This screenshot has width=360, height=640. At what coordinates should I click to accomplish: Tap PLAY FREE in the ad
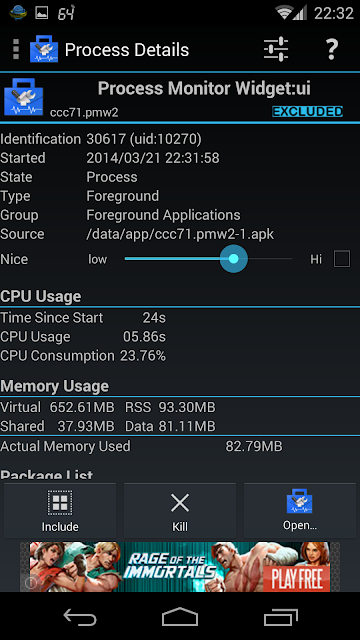click(296, 578)
